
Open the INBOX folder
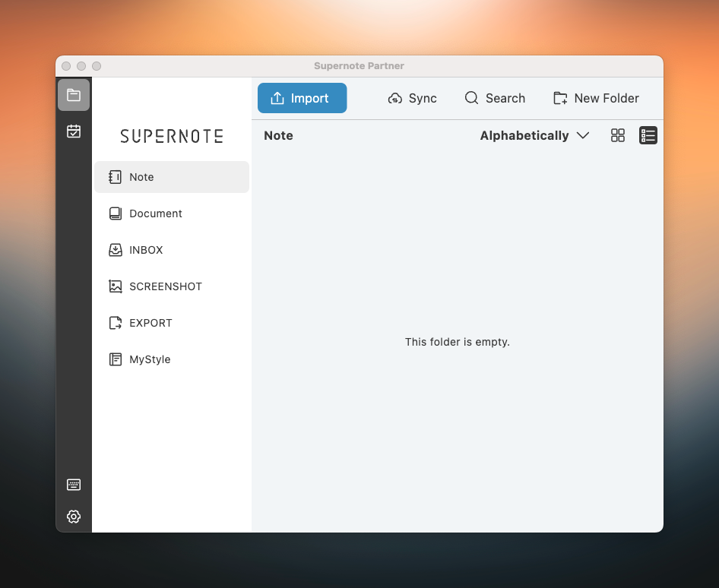[172, 250]
